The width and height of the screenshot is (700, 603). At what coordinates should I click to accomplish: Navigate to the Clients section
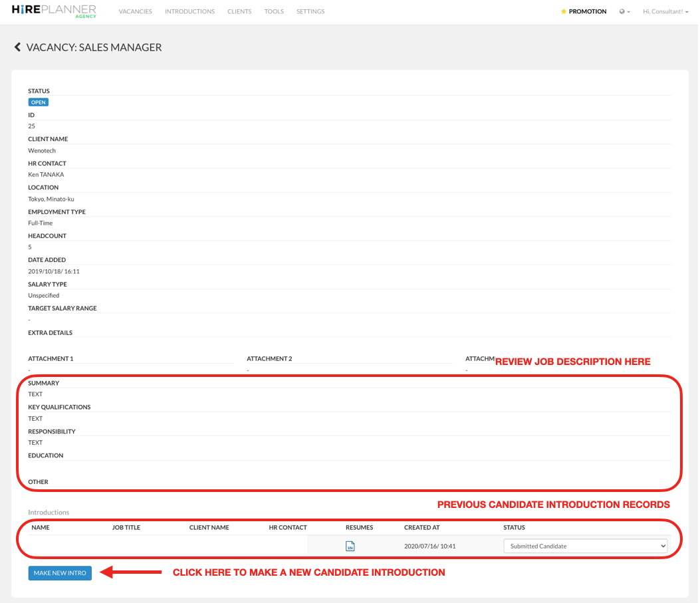point(239,11)
